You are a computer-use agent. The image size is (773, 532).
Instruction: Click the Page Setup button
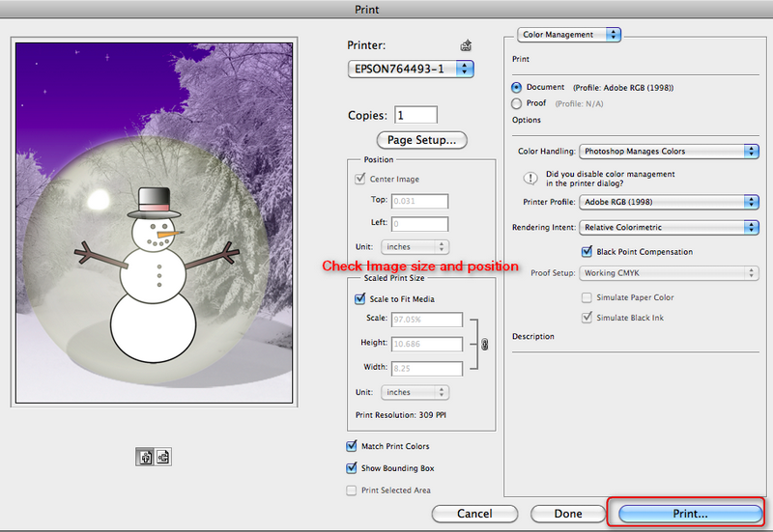pyautogui.click(x=421, y=140)
